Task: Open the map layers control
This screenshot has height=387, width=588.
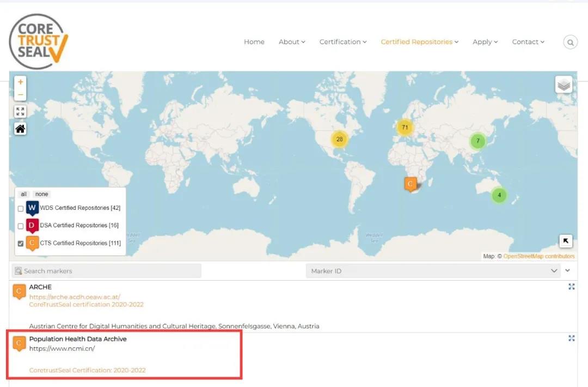Action: pyautogui.click(x=563, y=84)
